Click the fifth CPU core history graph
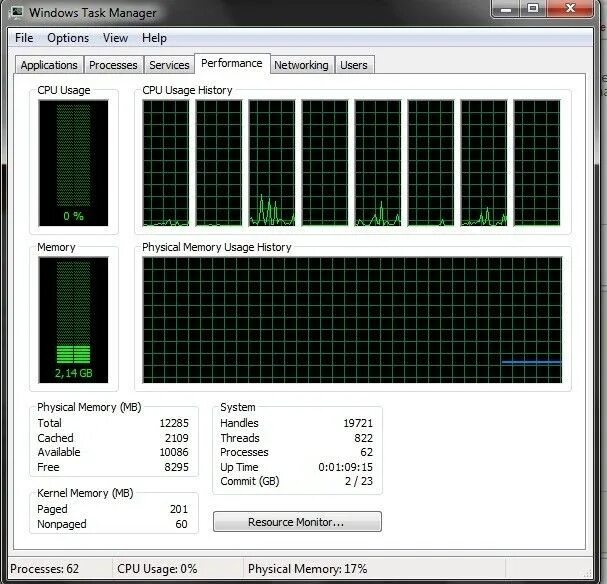The image size is (607, 584). click(x=378, y=163)
